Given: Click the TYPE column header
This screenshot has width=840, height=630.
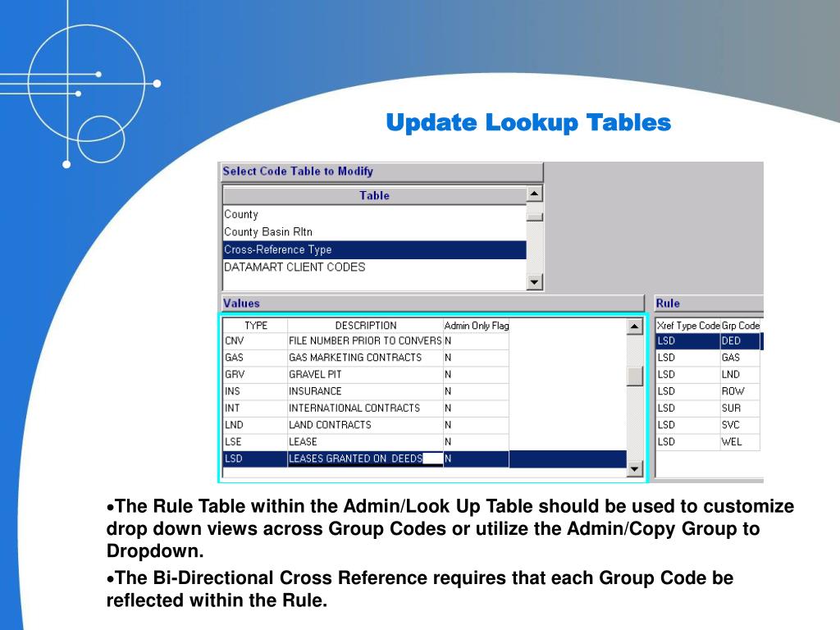Looking at the screenshot, I should 256,326.
